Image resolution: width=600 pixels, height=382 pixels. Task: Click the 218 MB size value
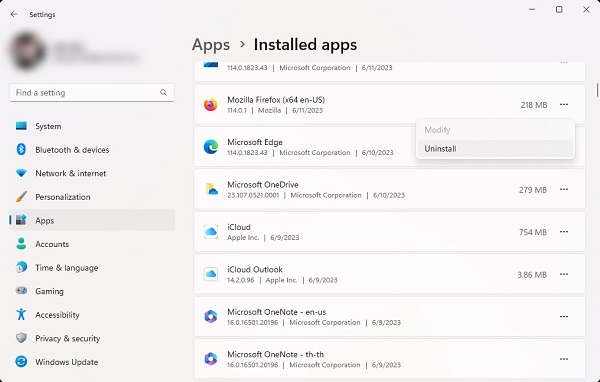tap(534, 105)
